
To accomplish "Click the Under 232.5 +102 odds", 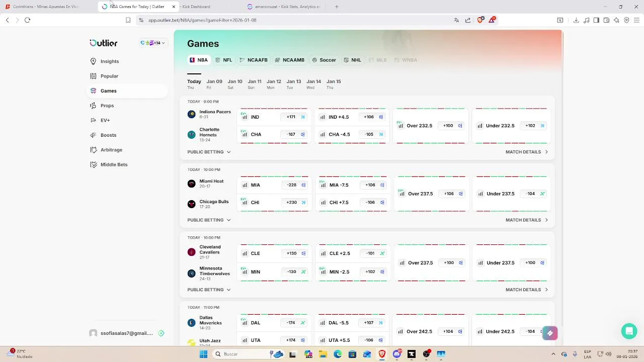I will (x=534, y=126).
